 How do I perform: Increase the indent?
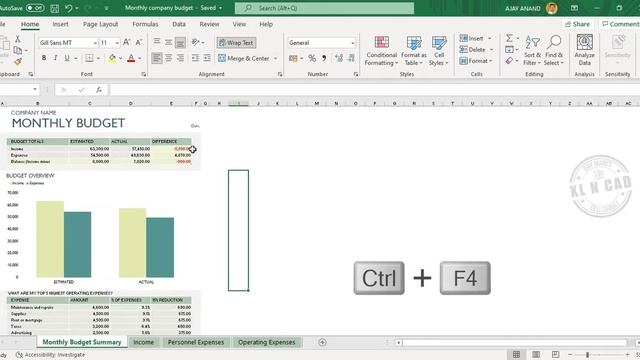[207, 58]
